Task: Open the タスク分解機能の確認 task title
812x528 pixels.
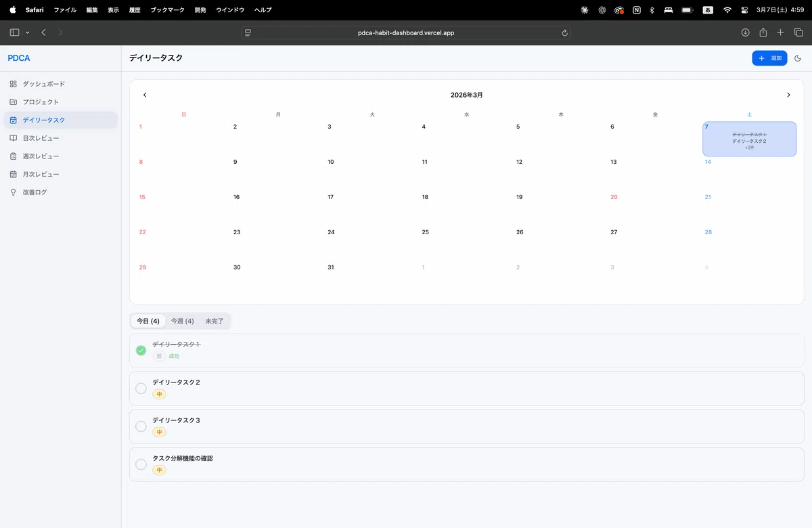Action: 183,458
